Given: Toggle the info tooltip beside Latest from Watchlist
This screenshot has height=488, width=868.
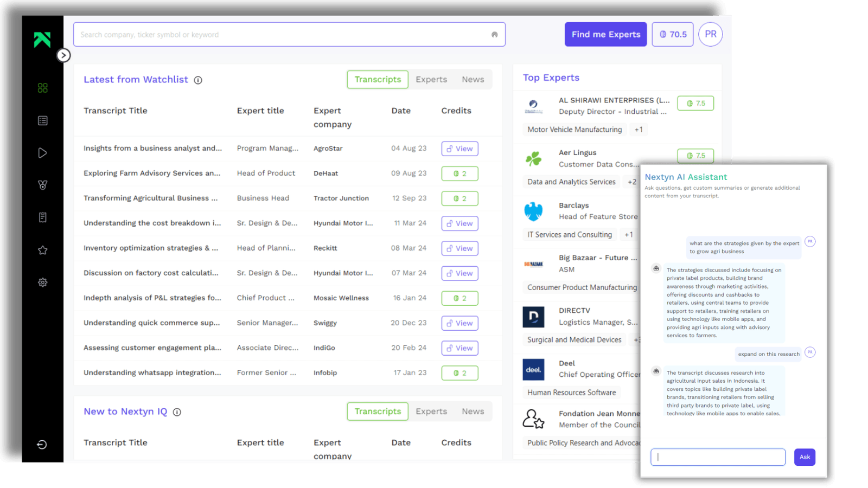Looking at the screenshot, I should pyautogui.click(x=198, y=80).
